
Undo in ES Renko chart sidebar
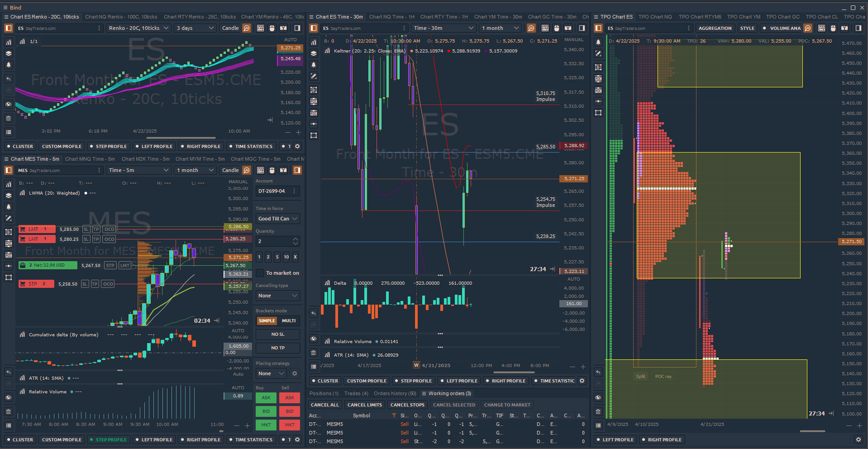point(9,79)
